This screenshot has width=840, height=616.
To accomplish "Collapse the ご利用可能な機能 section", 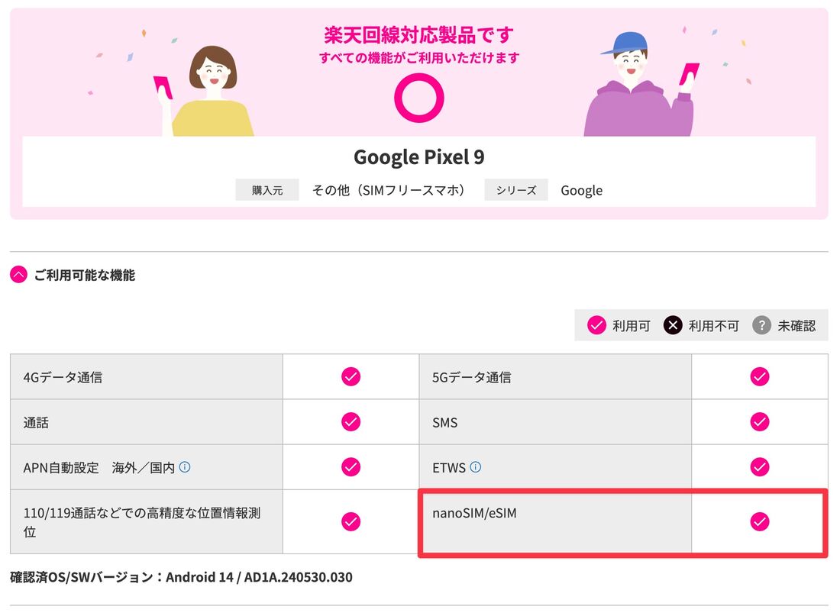I will pos(19,275).
